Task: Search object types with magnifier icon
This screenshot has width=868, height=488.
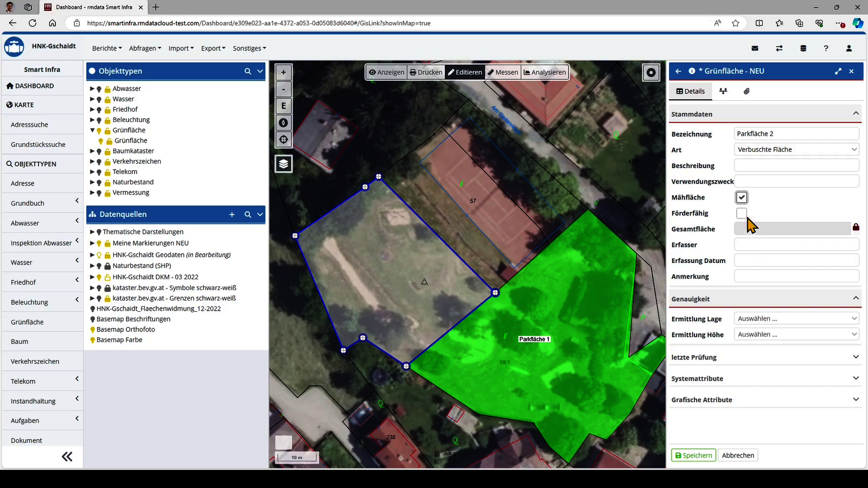Action: tap(247, 71)
